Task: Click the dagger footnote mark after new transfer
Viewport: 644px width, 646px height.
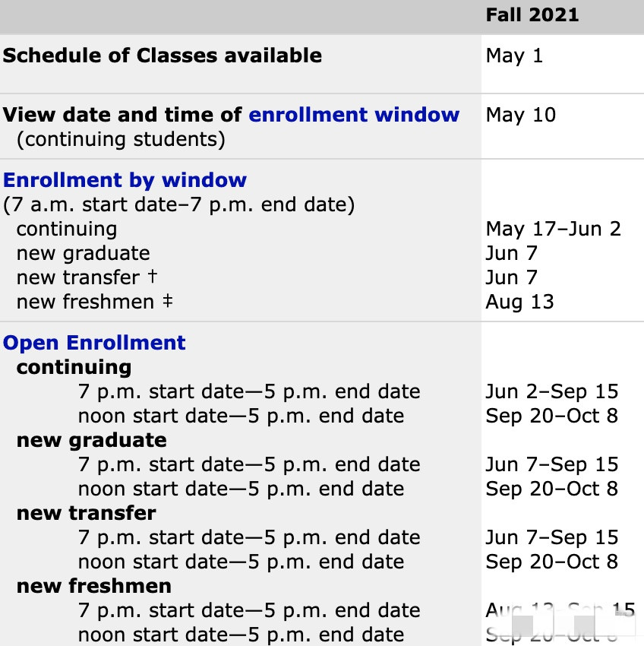Action: tap(153, 276)
